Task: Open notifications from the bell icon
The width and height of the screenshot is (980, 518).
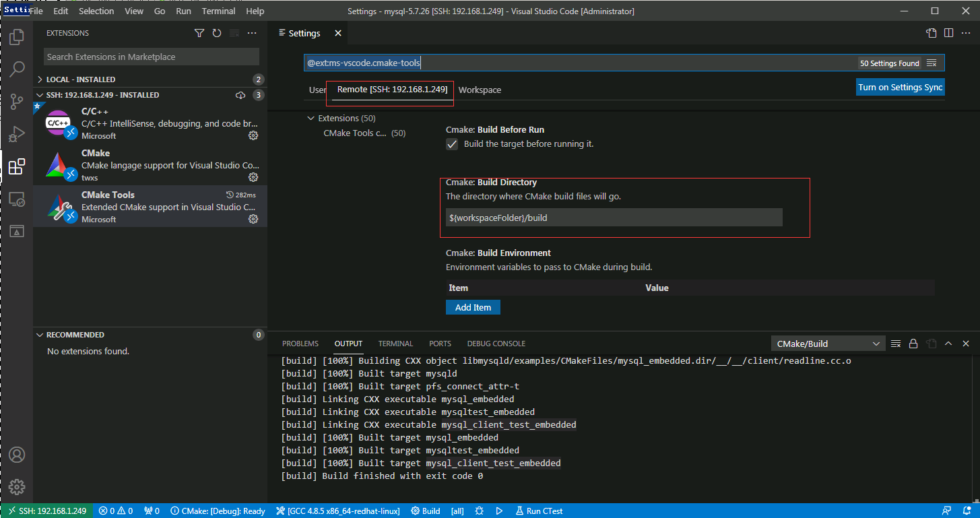Action: click(x=966, y=511)
